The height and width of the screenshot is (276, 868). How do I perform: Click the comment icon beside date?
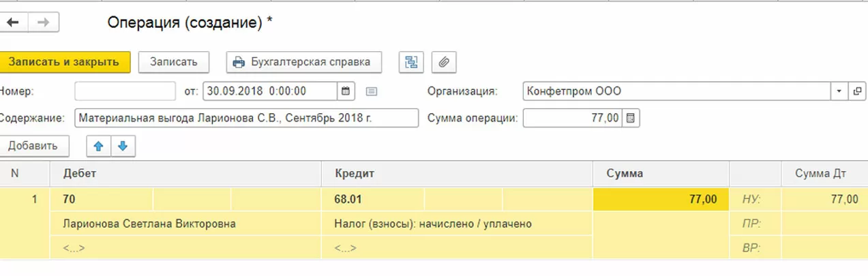coord(371,91)
